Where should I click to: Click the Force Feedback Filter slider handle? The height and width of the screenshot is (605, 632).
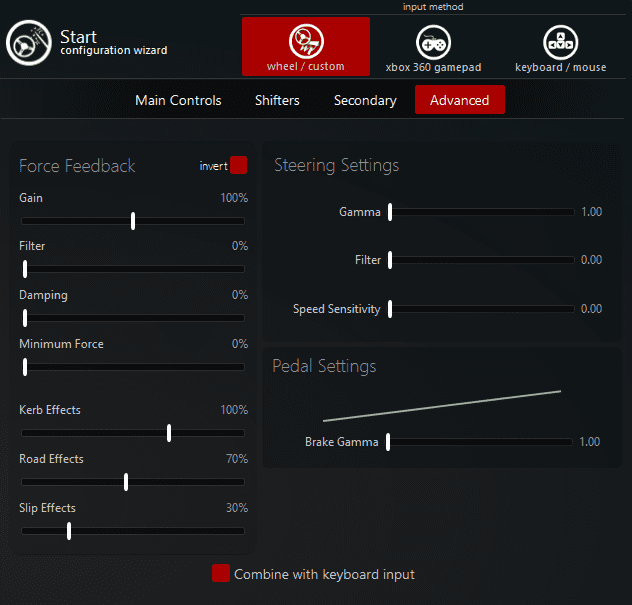tap(25, 269)
